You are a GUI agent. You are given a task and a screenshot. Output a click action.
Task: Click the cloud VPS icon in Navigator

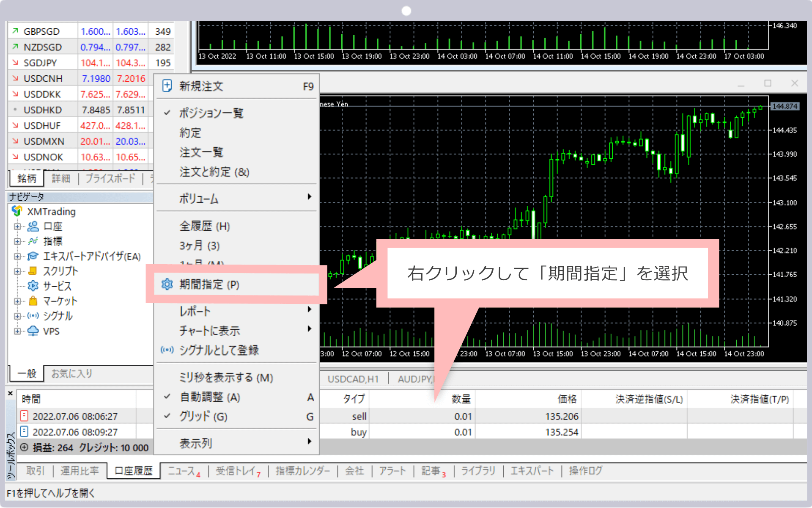click(x=33, y=331)
